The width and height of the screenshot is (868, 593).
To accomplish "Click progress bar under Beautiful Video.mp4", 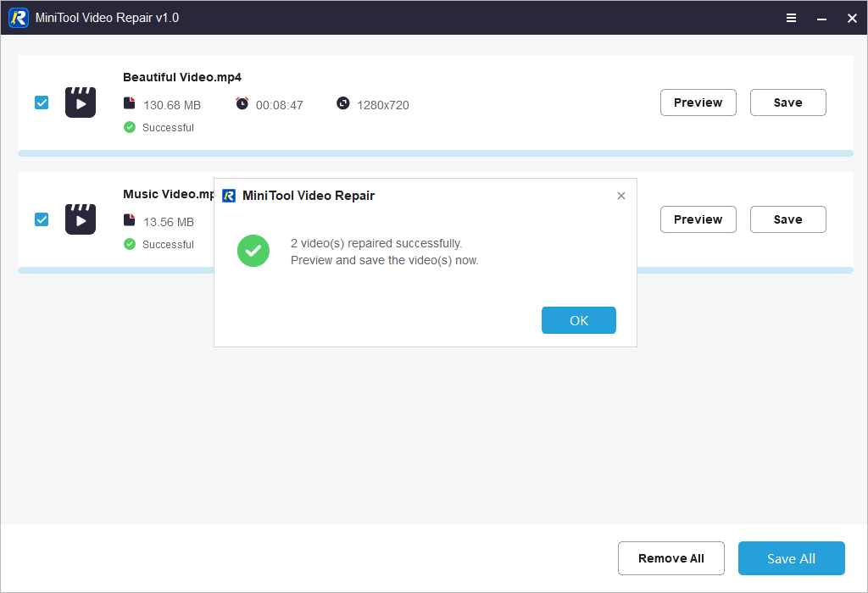I will pyautogui.click(x=435, y=153).
